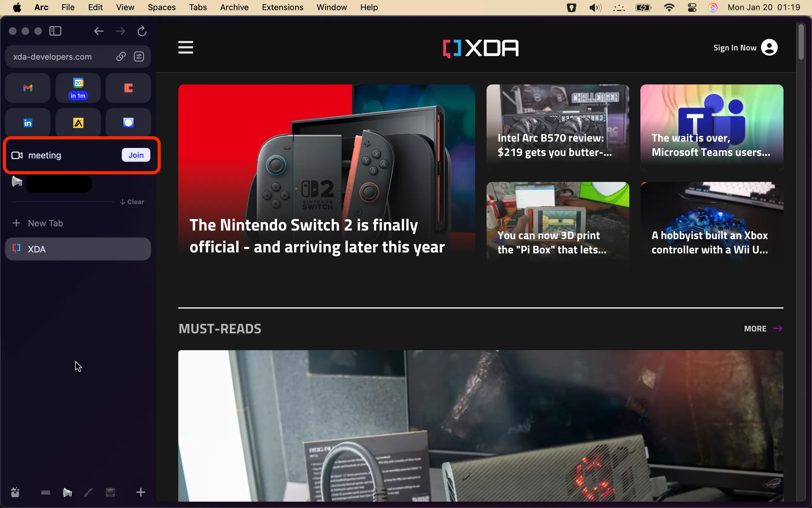Click the XDA logo in header
The height and width of the screenshot is (508, 812).
tap(481, 48)
